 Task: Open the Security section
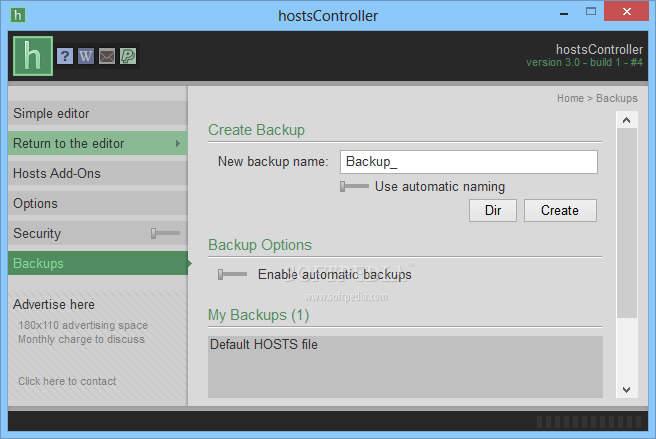97,233
